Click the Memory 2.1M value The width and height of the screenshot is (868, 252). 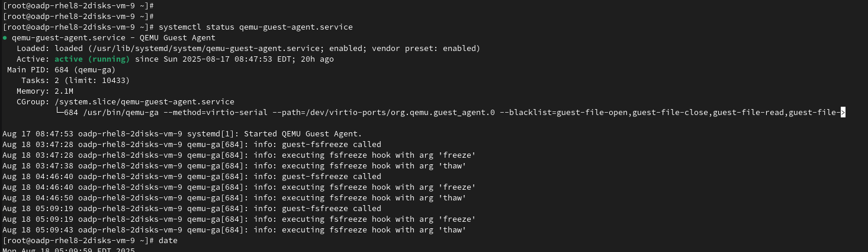(x=64, y=91)
